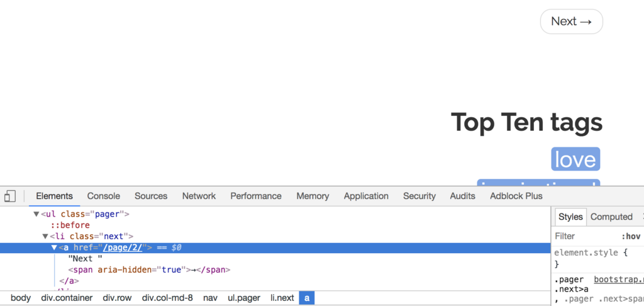Click the Next → pager button

[x=571, y=21]
